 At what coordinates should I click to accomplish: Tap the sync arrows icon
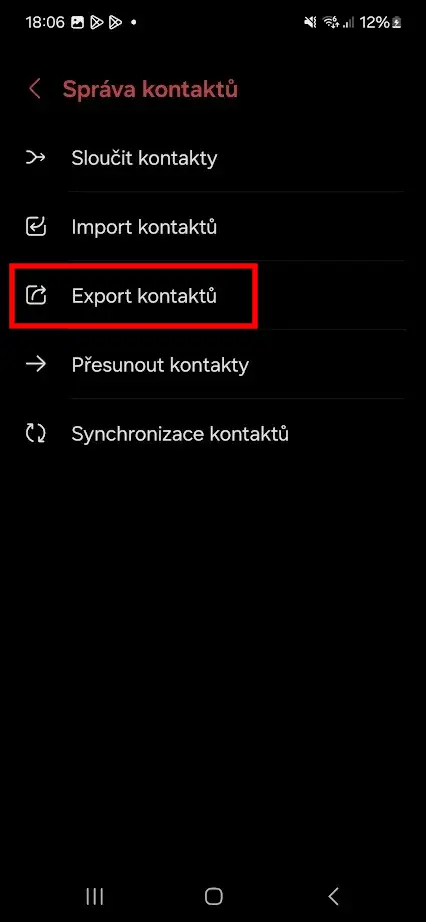point(36,433)
